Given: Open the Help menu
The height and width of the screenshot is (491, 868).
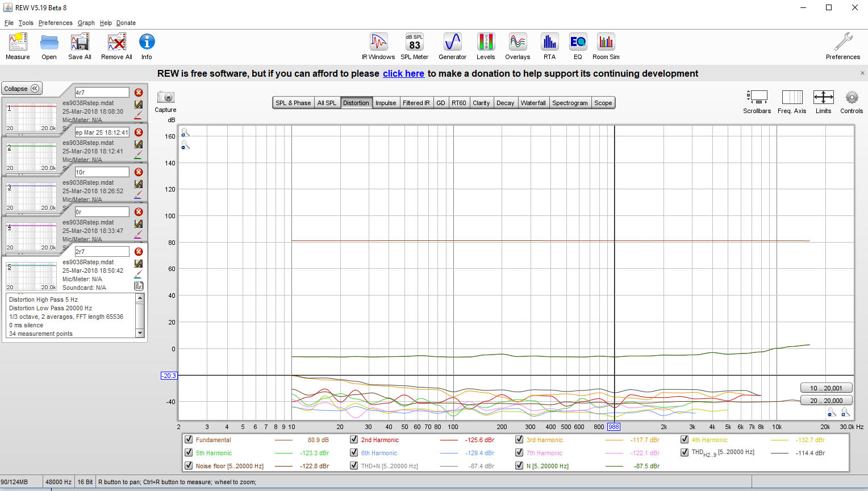Looking at the screenshot, I should 106,23.
